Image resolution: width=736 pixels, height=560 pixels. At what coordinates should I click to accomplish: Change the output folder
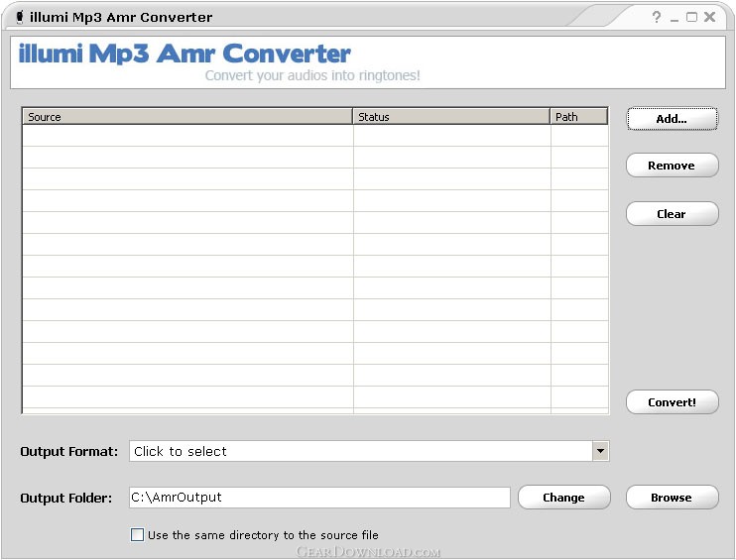pos(563,498)
